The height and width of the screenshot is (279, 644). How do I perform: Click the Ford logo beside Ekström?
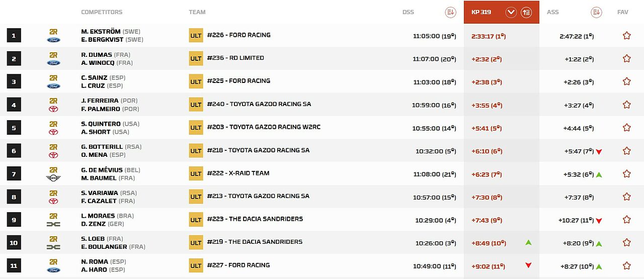click(x=53, y=40)
